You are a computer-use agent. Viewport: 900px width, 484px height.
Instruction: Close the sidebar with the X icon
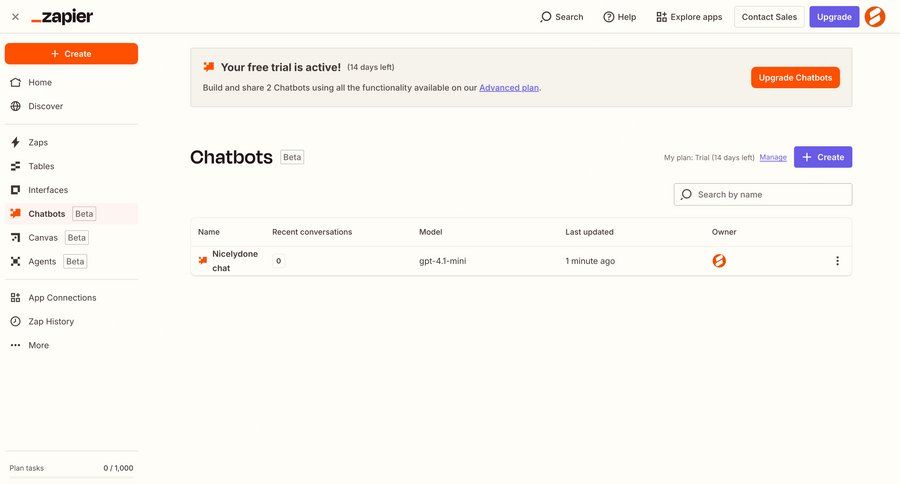point(15,17)
